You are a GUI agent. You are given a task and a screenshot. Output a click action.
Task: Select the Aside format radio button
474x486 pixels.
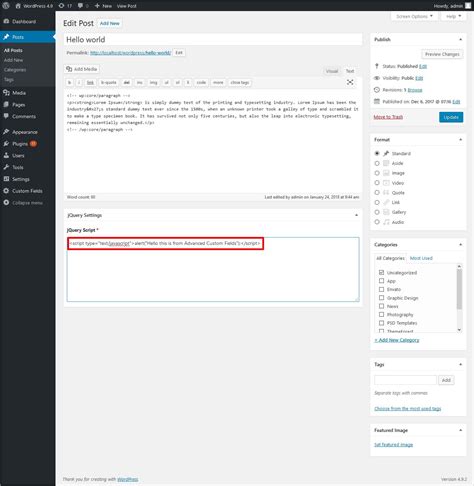click(377, 163)
